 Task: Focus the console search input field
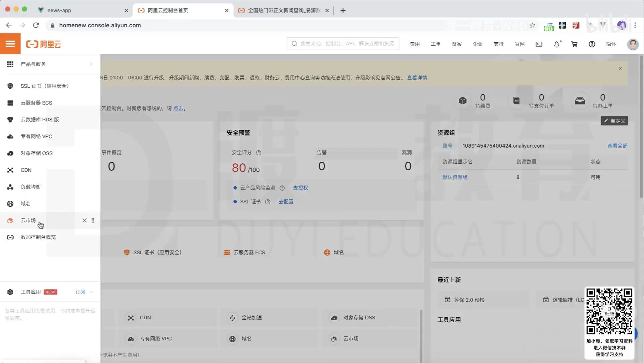click(x=343, y=44)
